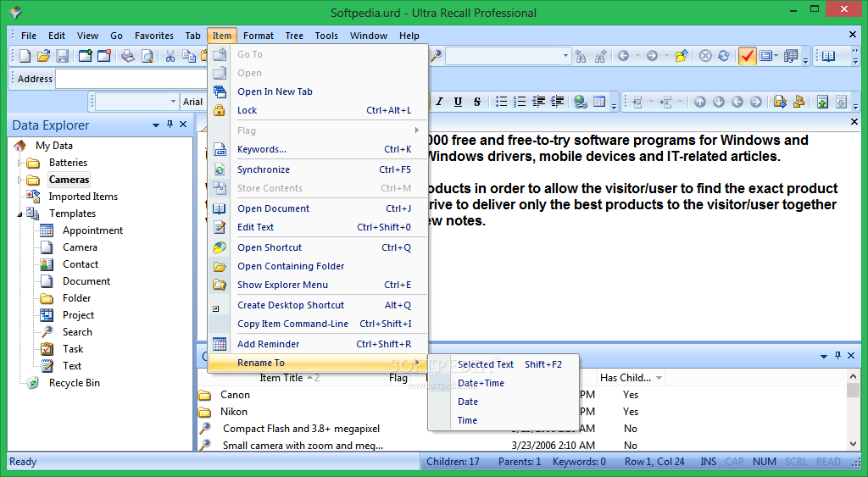Viewport: 868px width, 477px height.
Task: Select Recycle Bin in the tree
Action: click(x=75, y=383)
